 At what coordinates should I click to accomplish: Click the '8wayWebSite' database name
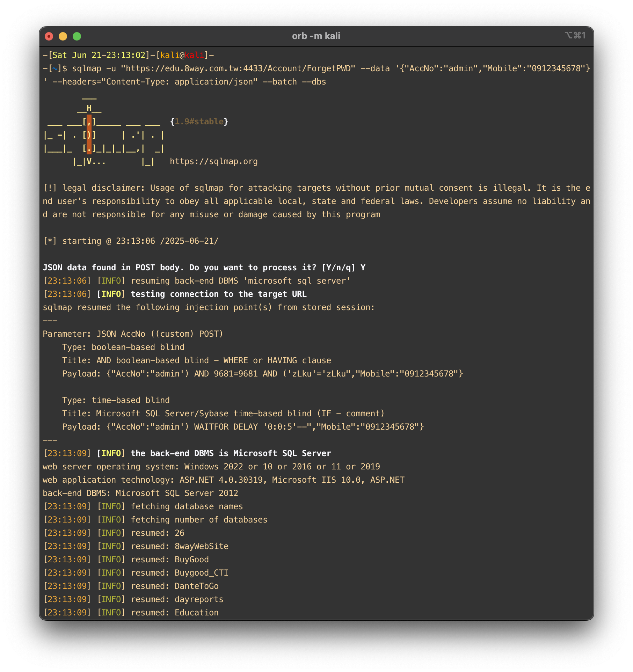click(x=202, y=546)
